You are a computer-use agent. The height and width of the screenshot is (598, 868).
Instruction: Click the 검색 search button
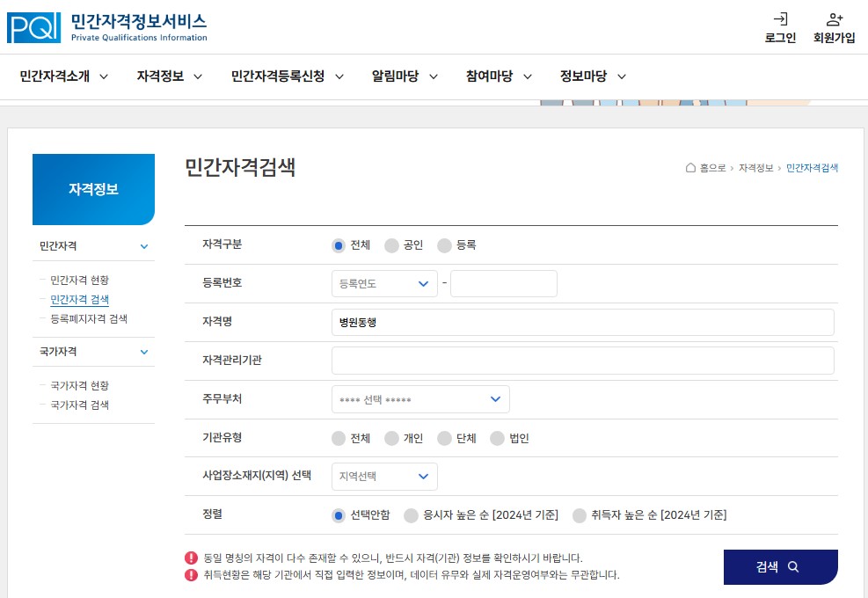[x=779, y=567]
